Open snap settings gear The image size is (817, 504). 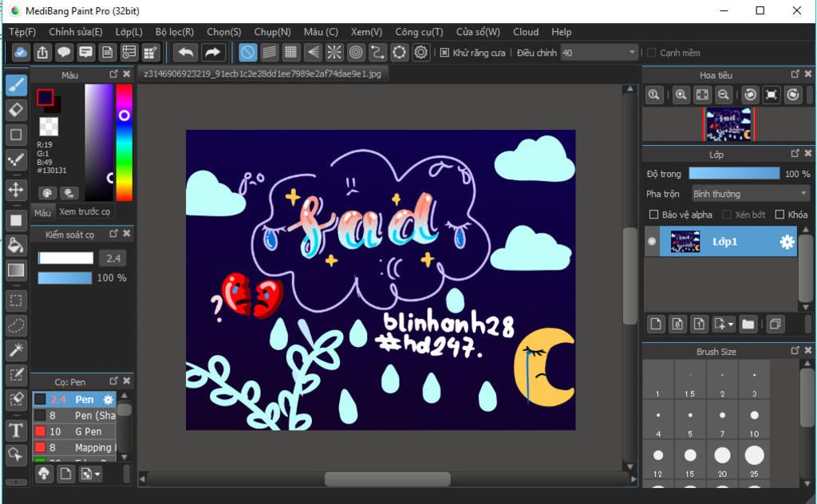point(421,52)
